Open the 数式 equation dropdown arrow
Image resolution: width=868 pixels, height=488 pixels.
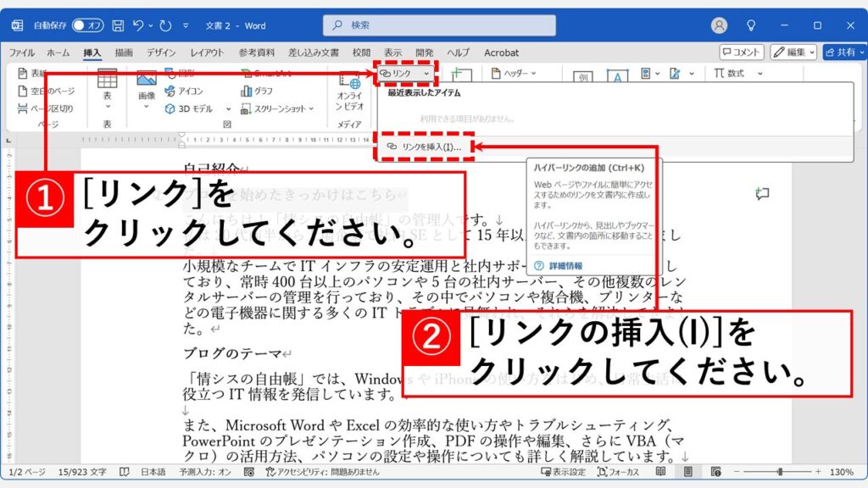pyautogui.click(x=760, y=73)
